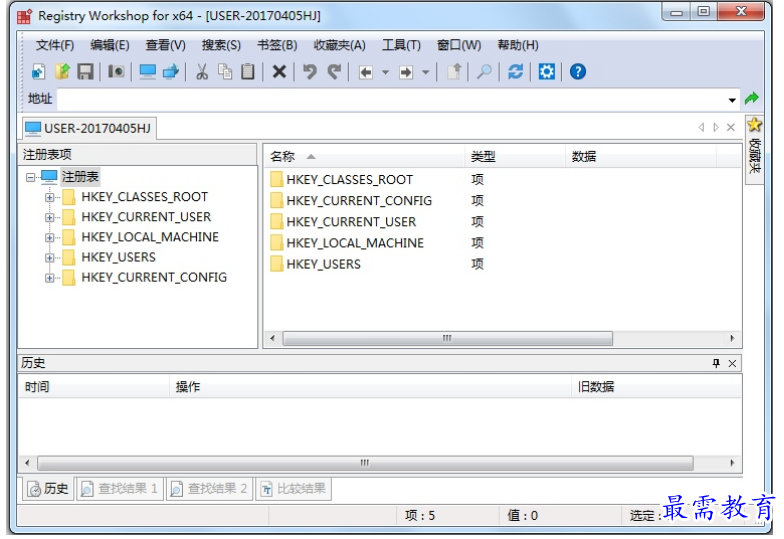The width and height of the screenshot is (784, 539).
Task: Click the back navigation arrow icon
Action: (x=366, y=72)
